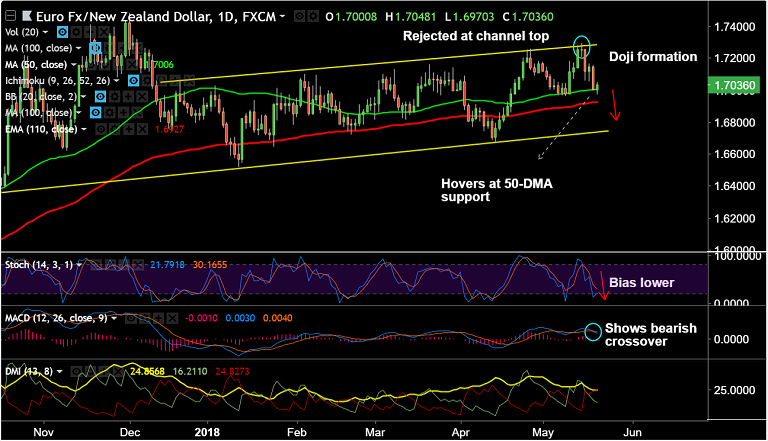The height and width of the screenshot is (441, 768).
Task: Remove the Vol (20) indicator with X
Action: coord(104,32)
